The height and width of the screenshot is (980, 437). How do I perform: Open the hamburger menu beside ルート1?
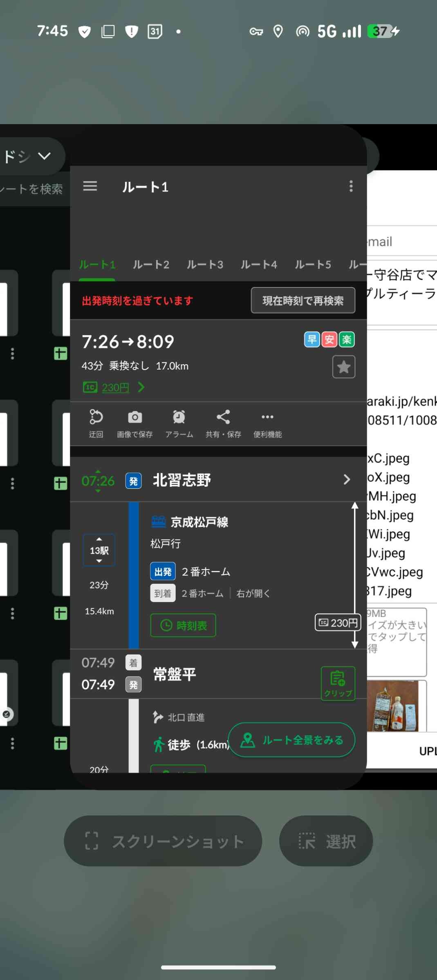coord(90,186)
